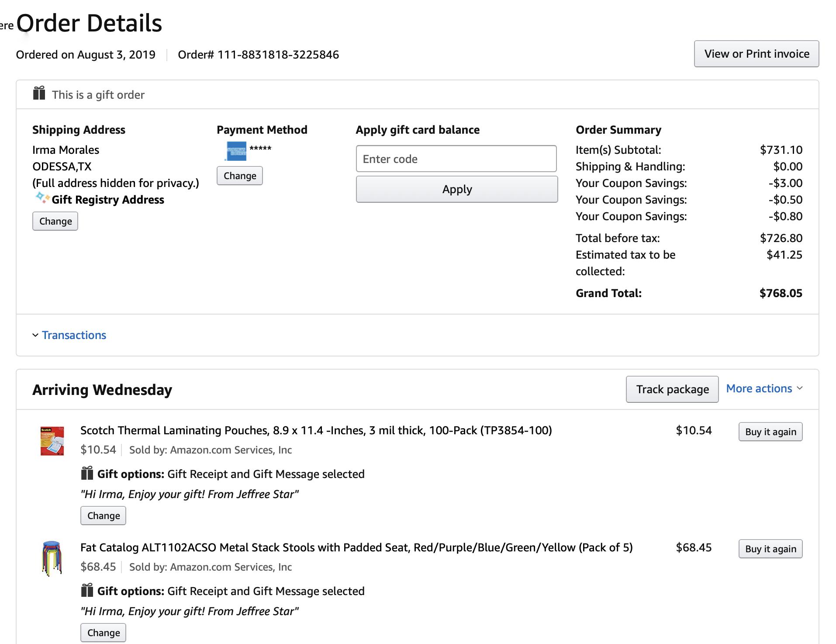Viewport: 836px width, 644px height.
Task: Click the coupon savings amount -$3.00
Action: (785, 183)
